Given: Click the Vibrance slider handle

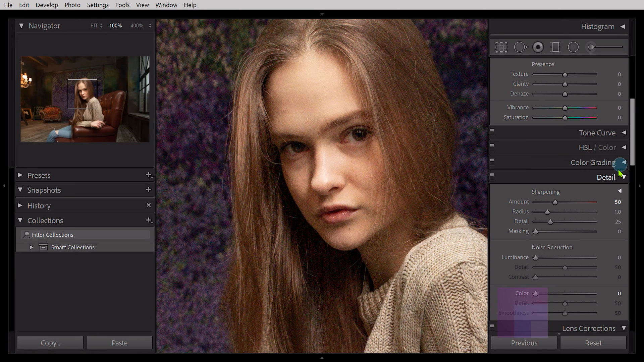Looking at the screenshot, I should pyautogui.click(x=565, y=108).
